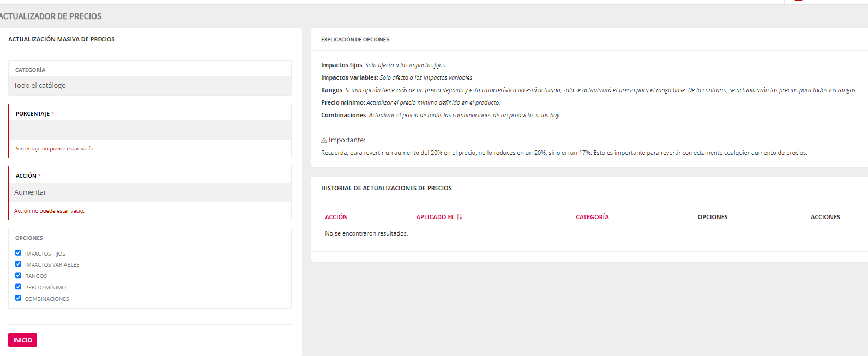Click the ACCIONES column header
This screenshot has height=356, width=868.
(825, 217)
